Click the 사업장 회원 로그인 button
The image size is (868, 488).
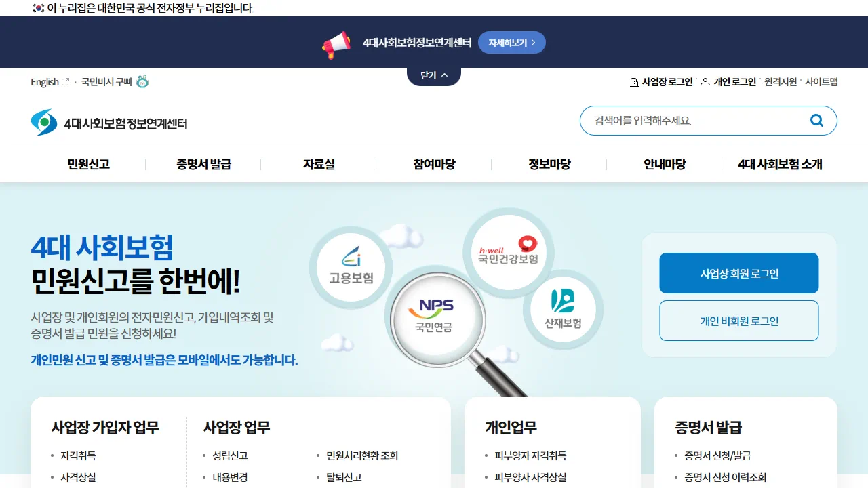(739, 273)
